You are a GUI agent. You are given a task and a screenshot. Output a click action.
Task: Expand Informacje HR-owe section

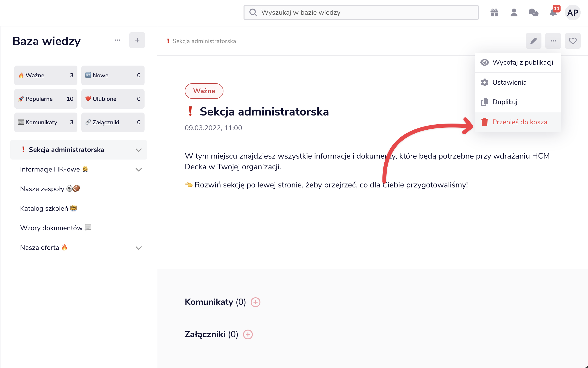click(139, 170)
